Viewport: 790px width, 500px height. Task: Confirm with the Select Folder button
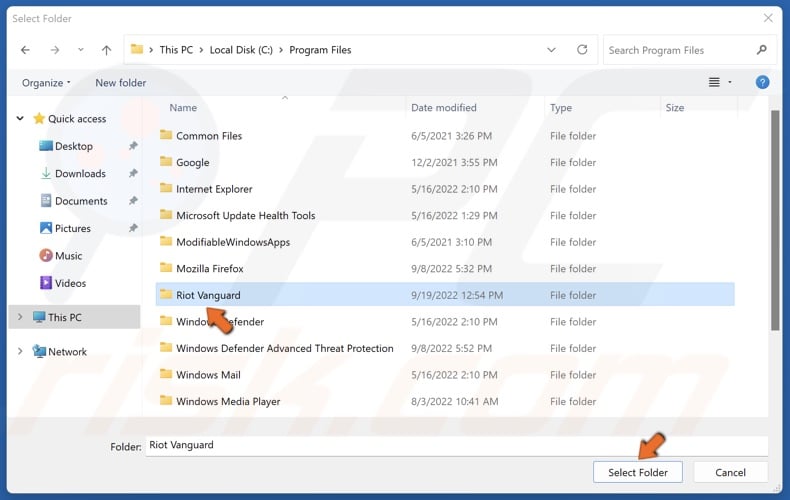[637, 472]
